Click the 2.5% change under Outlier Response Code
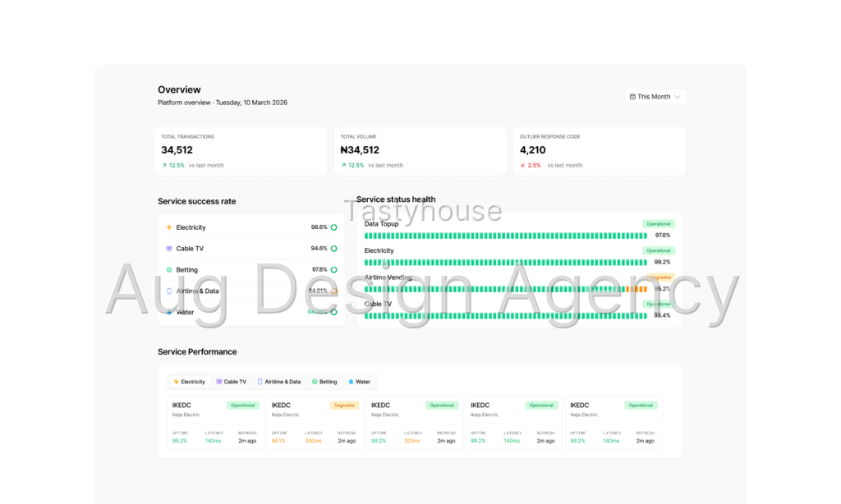Screen dimensions: 841x504 (x=534, y=165)
